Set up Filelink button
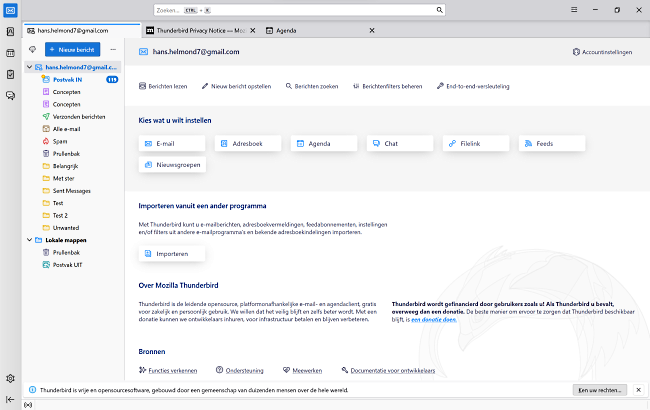This screenshot has height=410, width=650. [476, 143]
